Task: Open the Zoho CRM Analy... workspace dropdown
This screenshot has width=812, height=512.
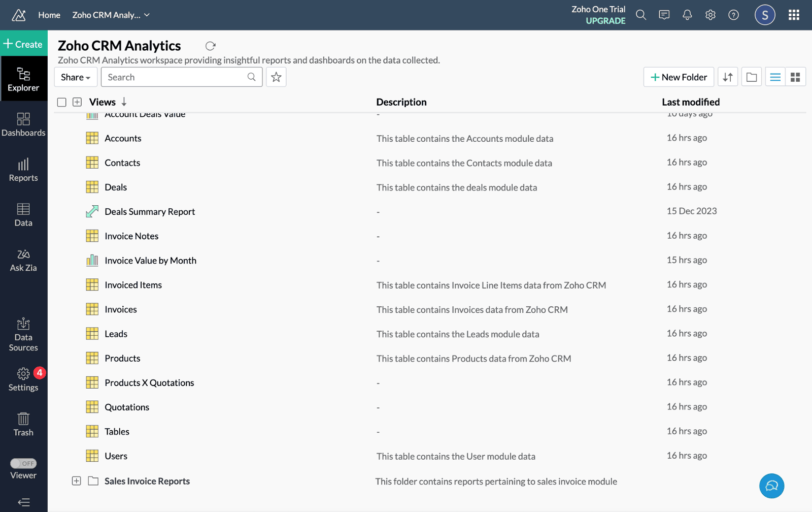Action: click(x=111, y=15)
